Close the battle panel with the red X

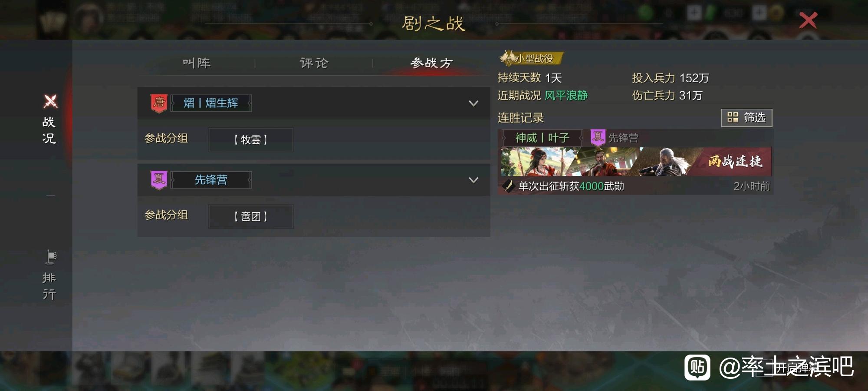point(808,20)
